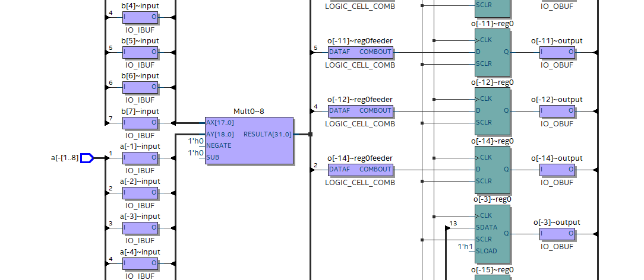Viewport: 644px width, 280px height.
Task: Select the o[-14]~reg0 register block
Action: pyautogui.click(x=493, y=170)
